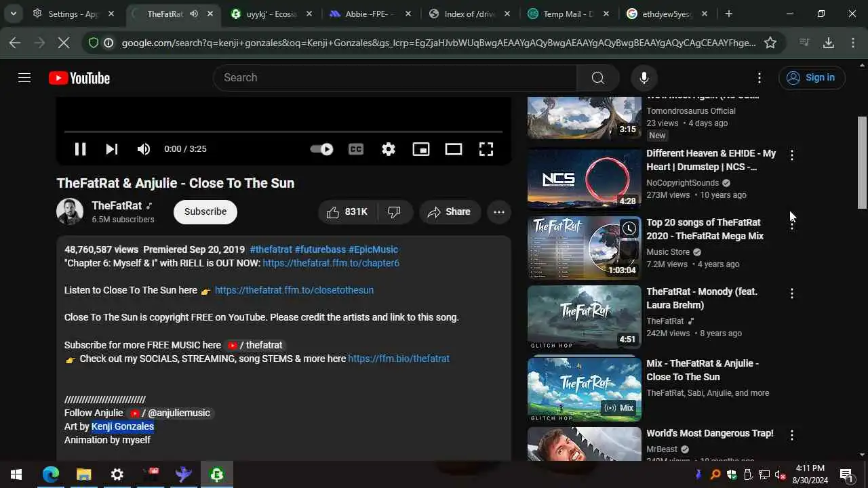Screen dimensions: 868x488
Task: Bookmark this page star
Action: (x=770, y=43)
